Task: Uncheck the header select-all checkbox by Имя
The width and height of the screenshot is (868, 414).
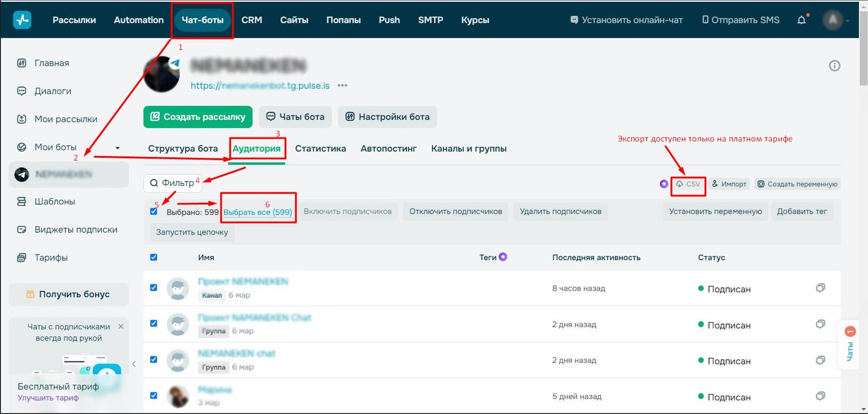Action: click(154, 258)
